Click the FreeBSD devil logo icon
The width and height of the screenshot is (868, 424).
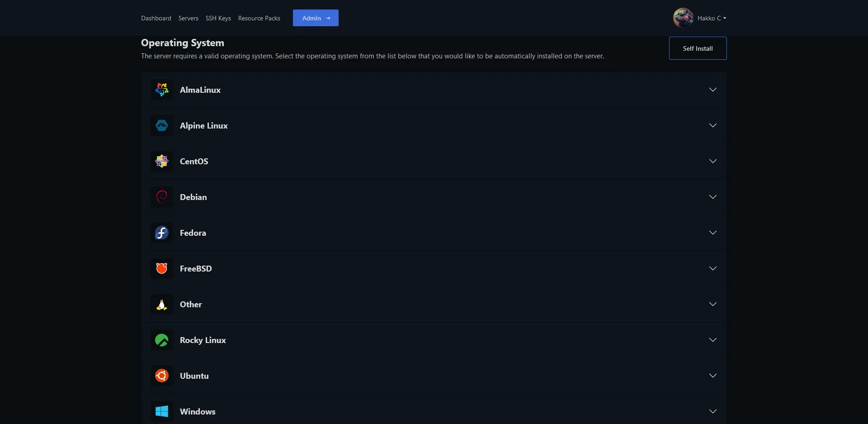(162, 268)
